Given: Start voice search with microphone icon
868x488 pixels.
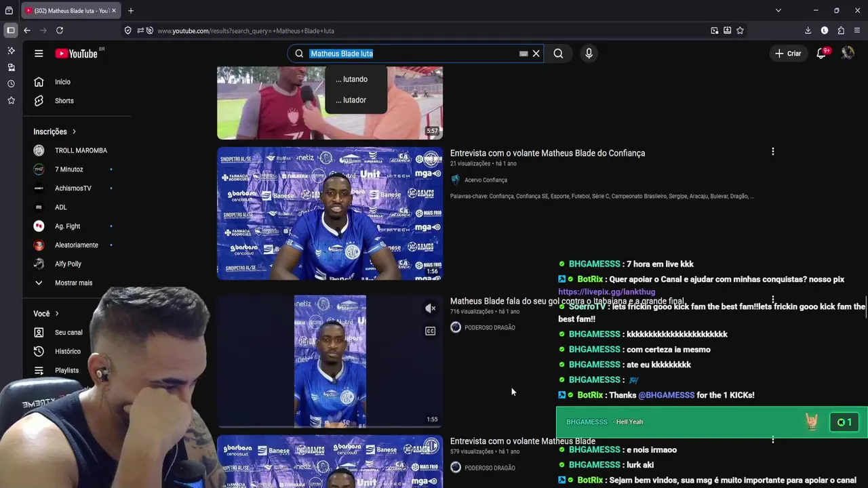Looking at the screenshot, I should 589,54.
